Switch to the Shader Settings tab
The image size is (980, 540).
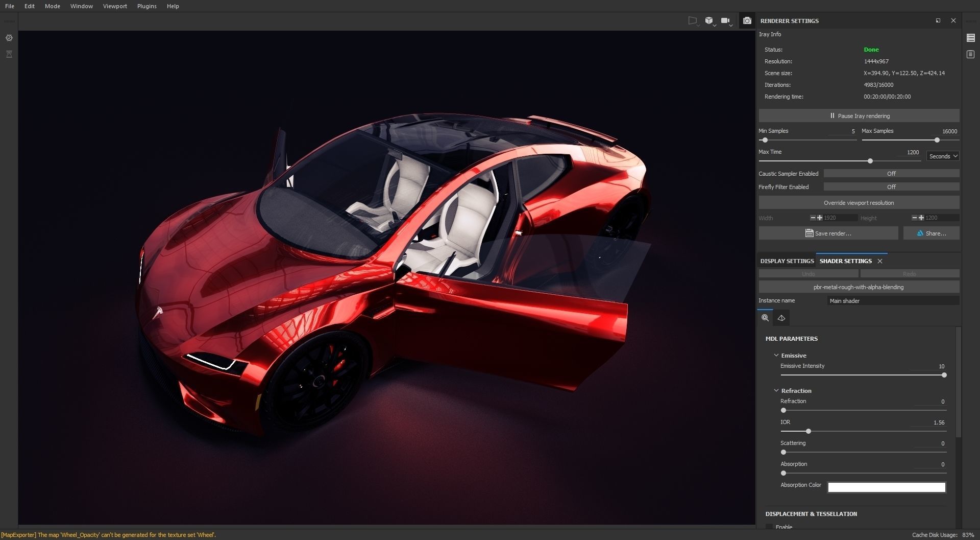tap(846, 261)
